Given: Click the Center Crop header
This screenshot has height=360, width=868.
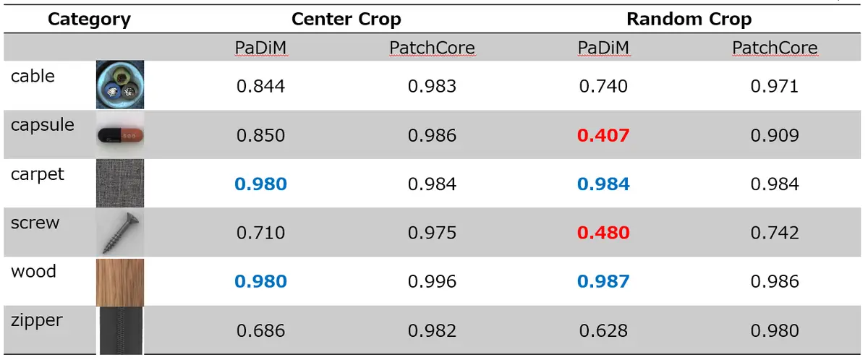Looking at the screenshot, I should (x=346, y=20).
